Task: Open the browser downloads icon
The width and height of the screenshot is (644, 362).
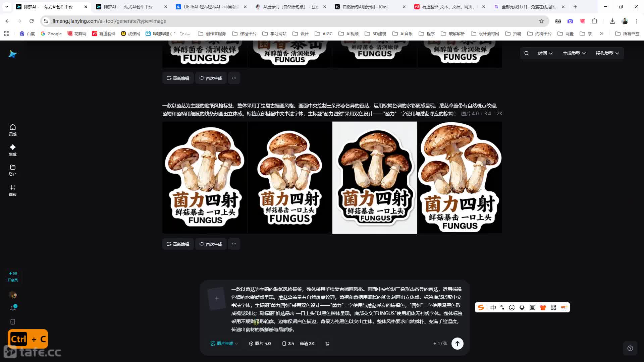Action: tap(612, 21)
